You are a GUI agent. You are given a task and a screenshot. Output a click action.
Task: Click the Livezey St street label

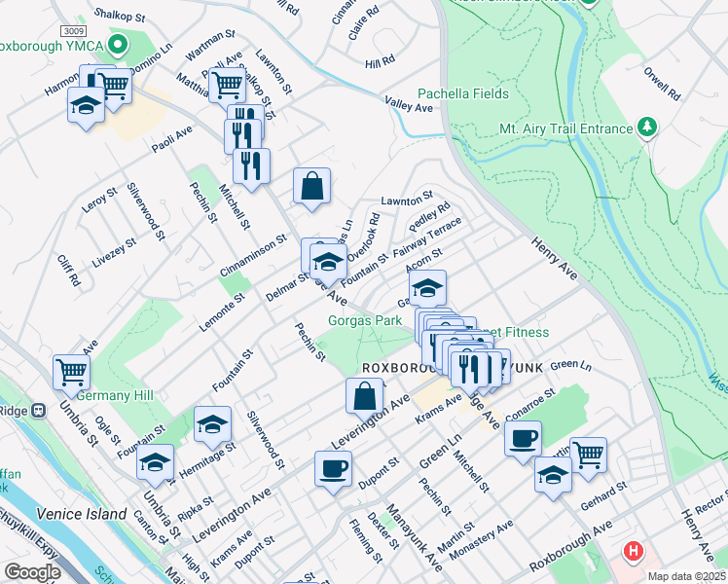114,252
